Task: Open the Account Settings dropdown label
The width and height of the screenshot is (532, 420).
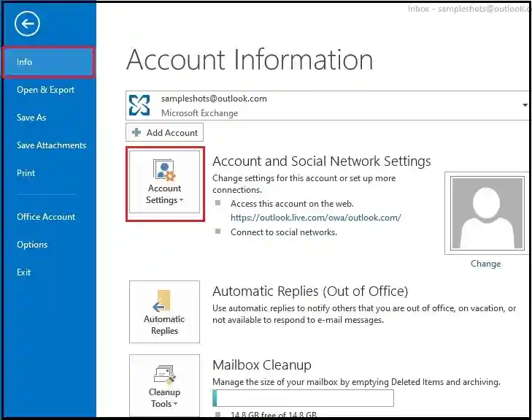Action: [164, 194]
